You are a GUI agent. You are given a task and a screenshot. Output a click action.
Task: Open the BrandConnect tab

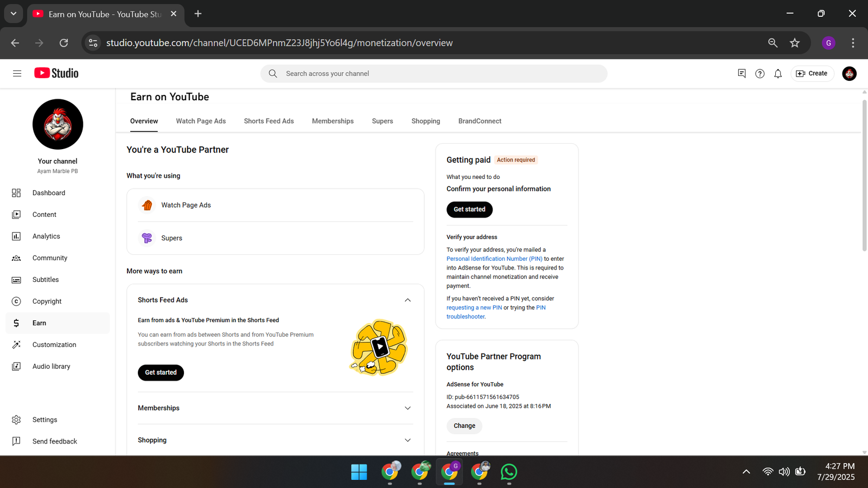(480, 121)
